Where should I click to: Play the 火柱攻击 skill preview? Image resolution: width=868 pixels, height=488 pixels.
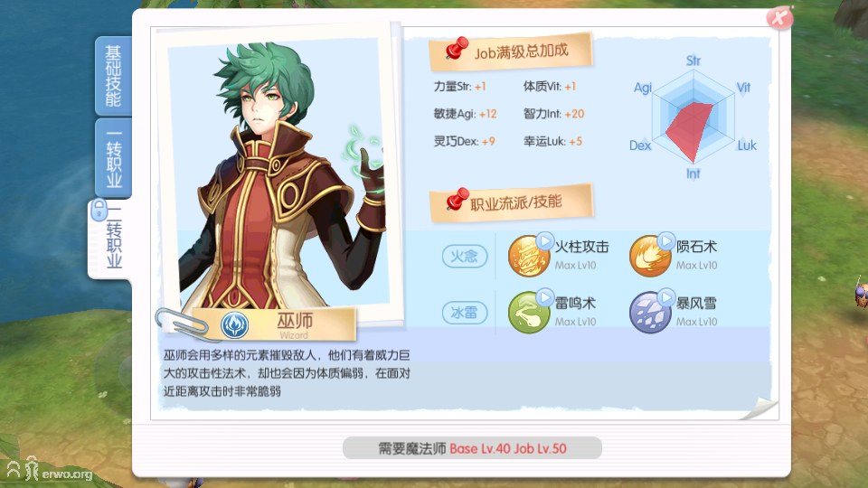545,241
